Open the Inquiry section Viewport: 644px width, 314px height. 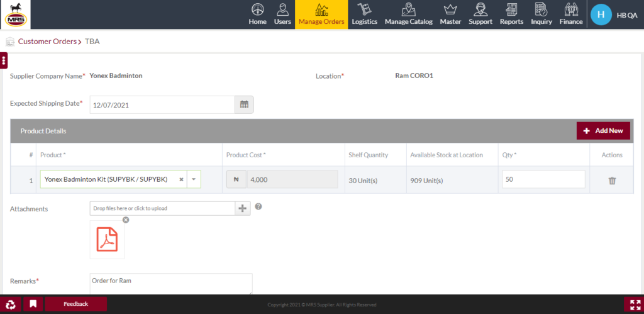[541, 14]
